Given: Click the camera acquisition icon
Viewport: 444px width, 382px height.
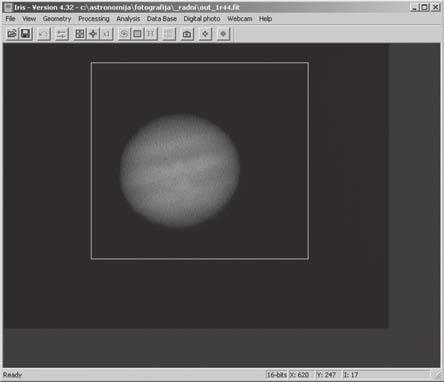Looking at the screenshot, I should pyautogui.click(x=187, y=34).
